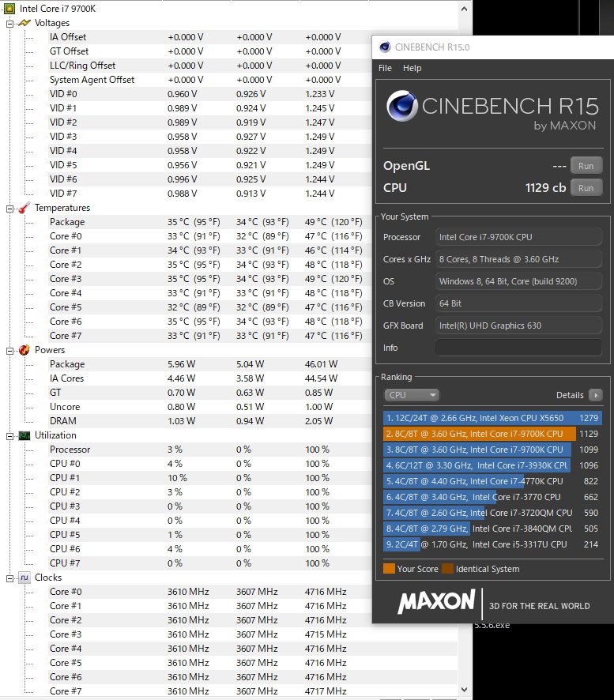Click the Cinebench R15 logo sphere

402,106
